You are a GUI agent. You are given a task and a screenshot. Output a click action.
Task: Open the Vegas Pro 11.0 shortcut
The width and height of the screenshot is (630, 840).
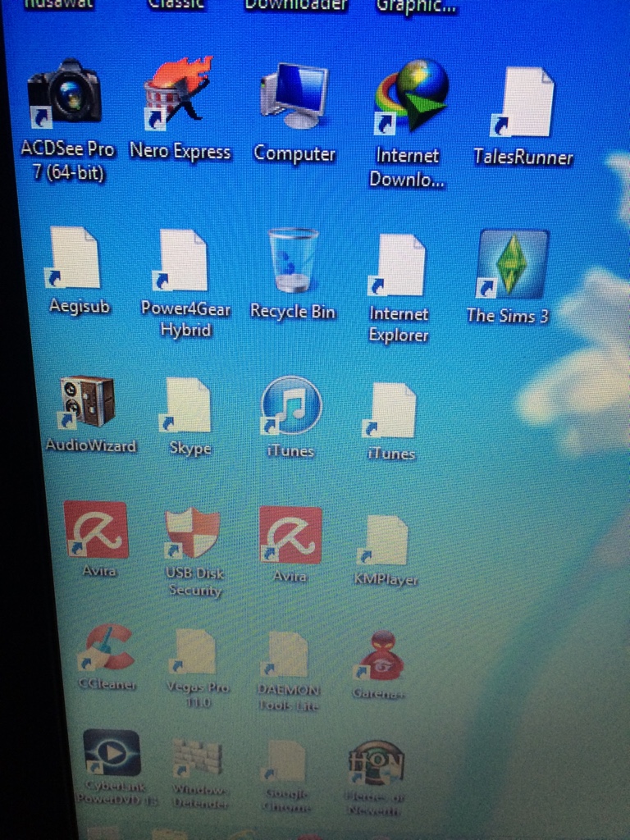click(x=192, y=651)
